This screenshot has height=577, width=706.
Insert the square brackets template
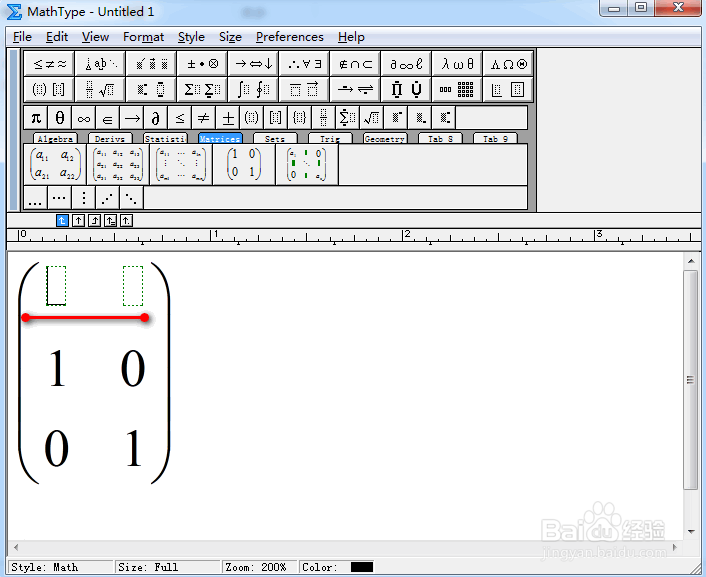(x=276, y=118)
